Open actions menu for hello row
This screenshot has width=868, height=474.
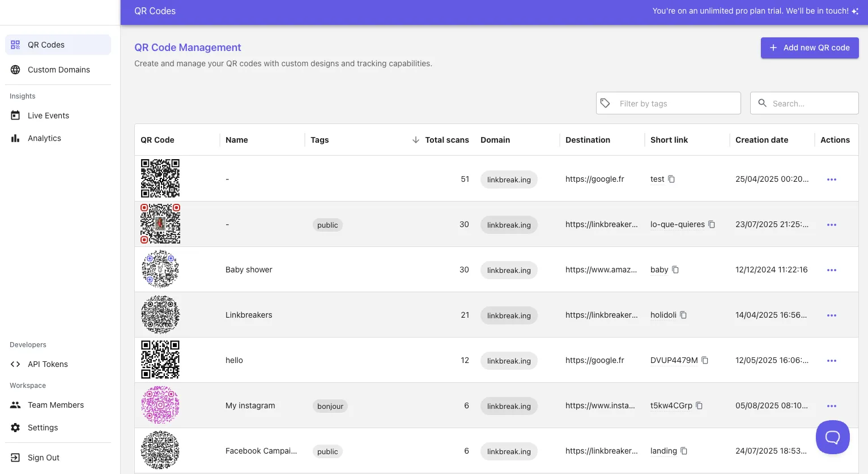[832, 361]
